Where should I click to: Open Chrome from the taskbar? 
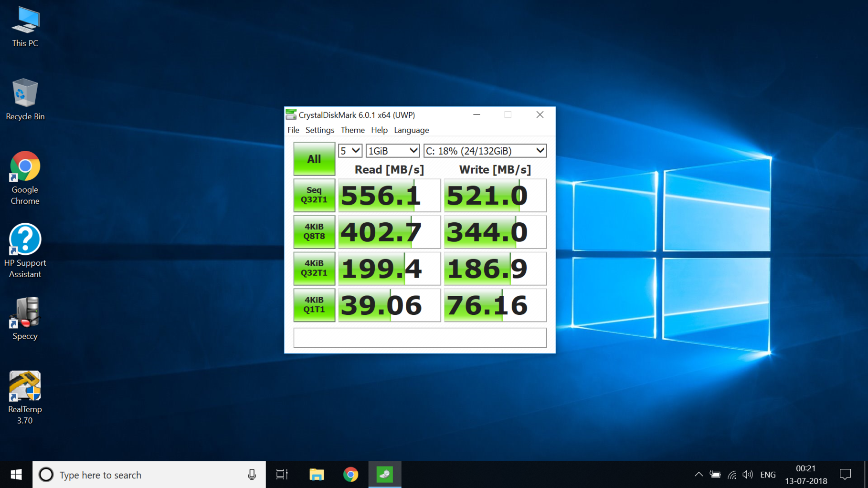coord(350,475)
